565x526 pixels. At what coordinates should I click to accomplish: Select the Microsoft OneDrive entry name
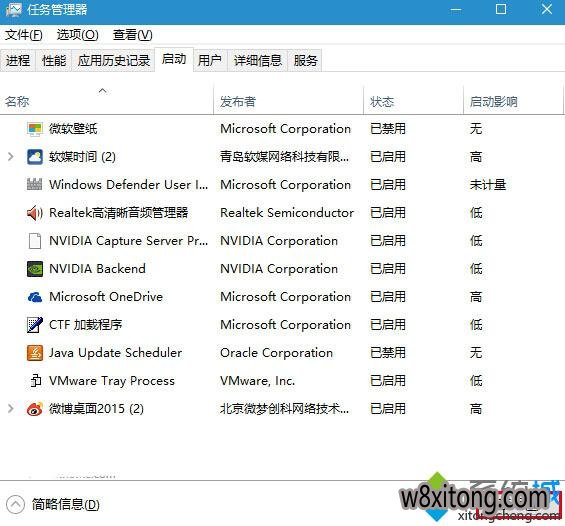(x=106, y=297)
